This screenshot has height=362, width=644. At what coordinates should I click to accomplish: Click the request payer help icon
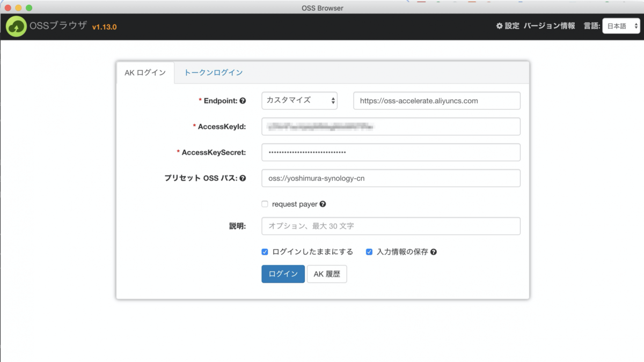[323, 204]
